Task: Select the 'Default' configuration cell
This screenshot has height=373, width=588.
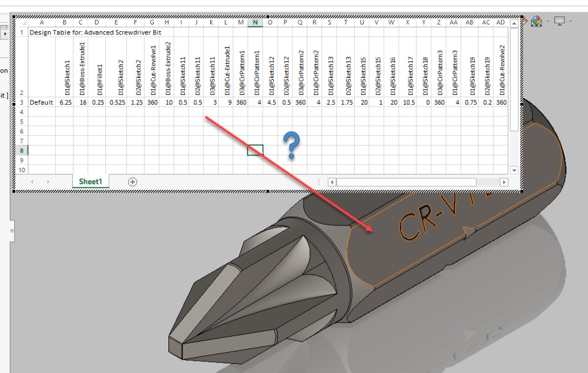Action: click(x=42, y=102)
